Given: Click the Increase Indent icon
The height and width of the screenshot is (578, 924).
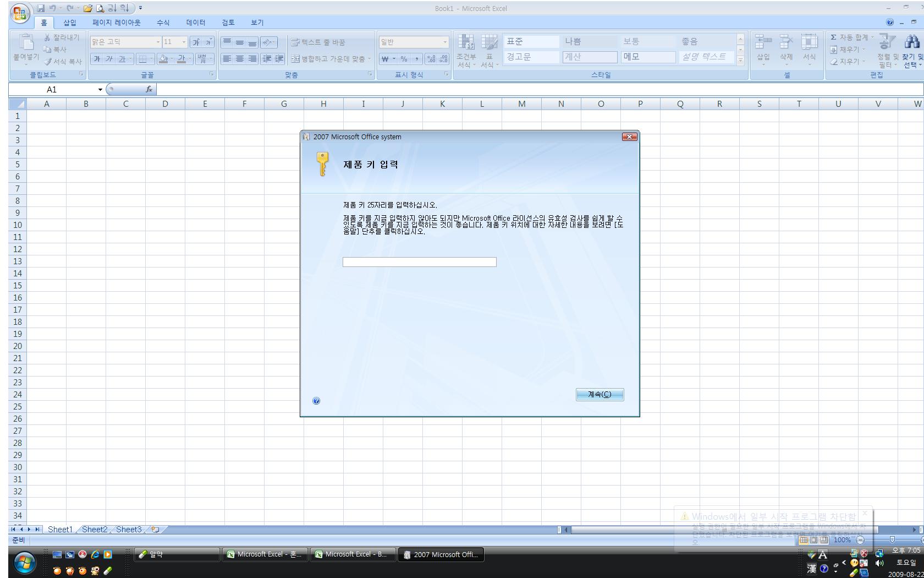Looking at the screenshot, I should pos(279,59).
